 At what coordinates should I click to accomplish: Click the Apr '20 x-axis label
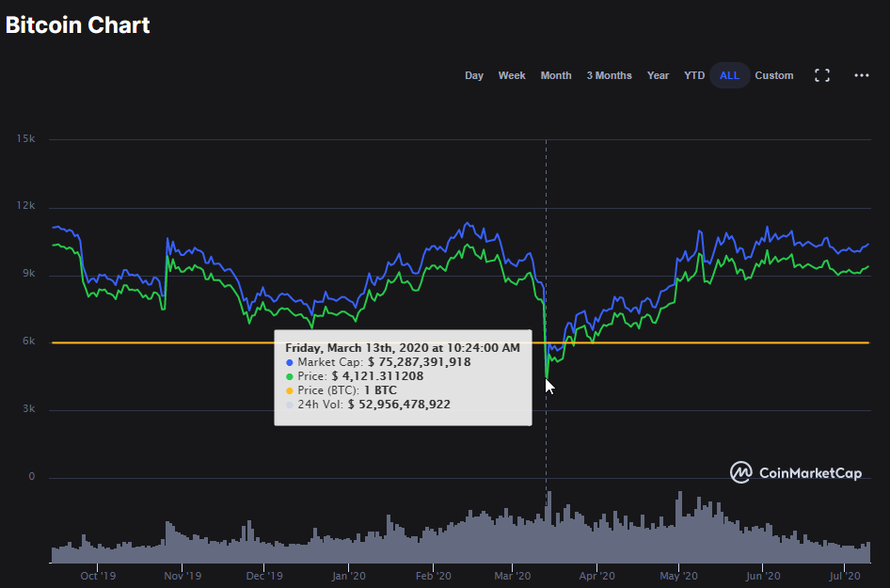[x=596, y=576]
